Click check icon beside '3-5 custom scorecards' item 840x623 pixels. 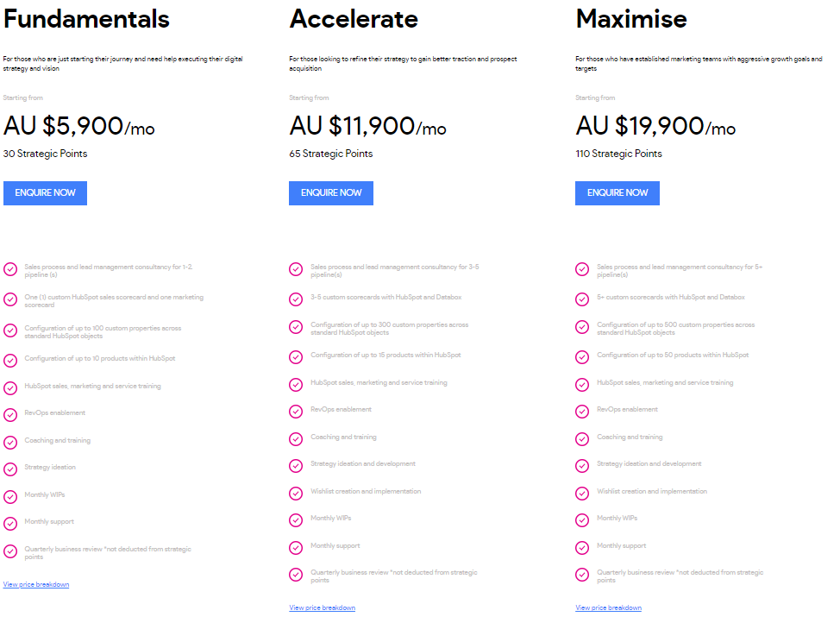(x=296, y=299)
